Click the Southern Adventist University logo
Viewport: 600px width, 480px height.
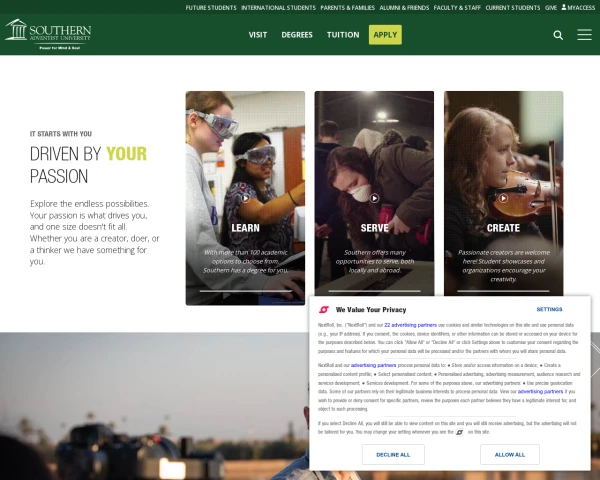pyautogui.click(x=48, y=34)
